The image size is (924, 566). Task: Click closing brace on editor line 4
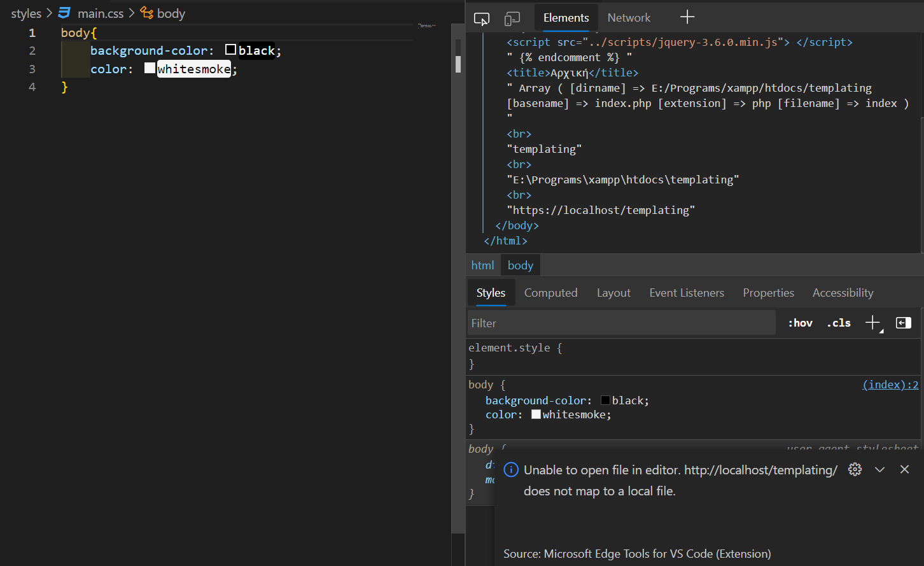(x=64, y=87)
